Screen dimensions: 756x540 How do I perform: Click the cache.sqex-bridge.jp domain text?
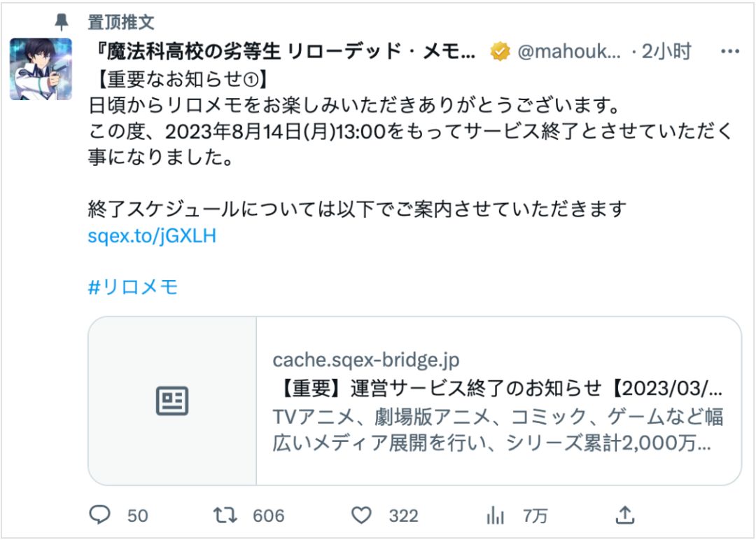[366, 360]
